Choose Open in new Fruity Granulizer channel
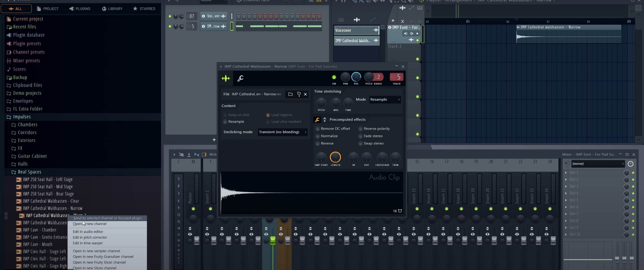The height and width of the screenshot is (270, 644). coord(103,257)
